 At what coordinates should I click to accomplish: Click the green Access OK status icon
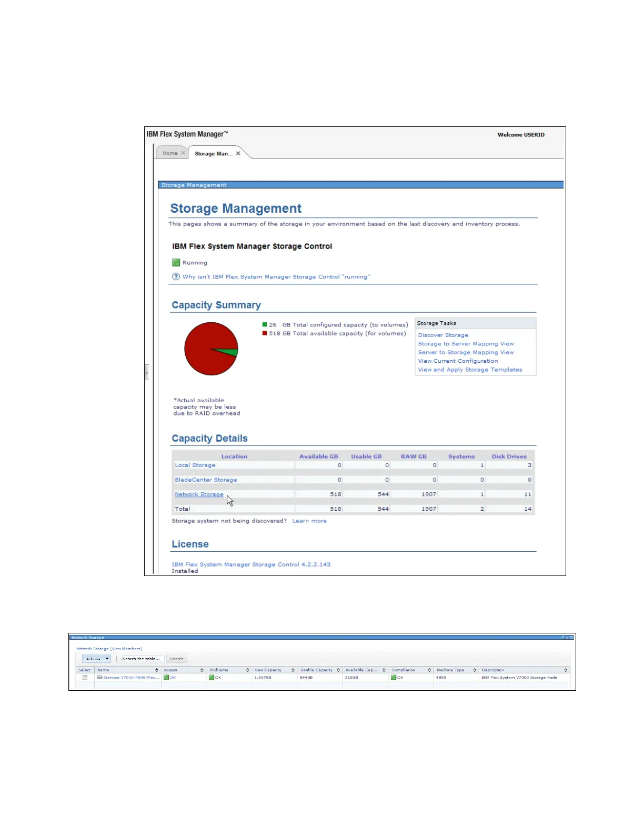[166, 678]
